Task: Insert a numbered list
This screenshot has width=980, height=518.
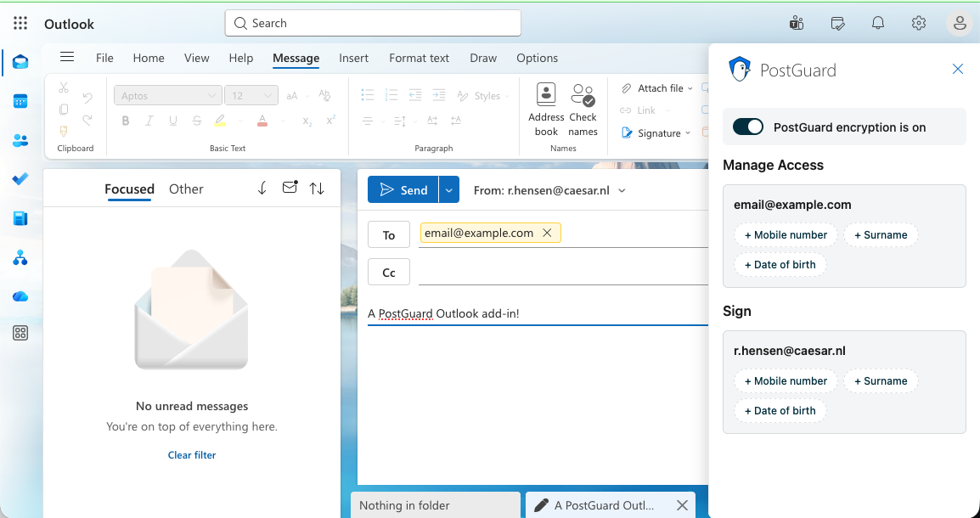Action: (391, 95)
